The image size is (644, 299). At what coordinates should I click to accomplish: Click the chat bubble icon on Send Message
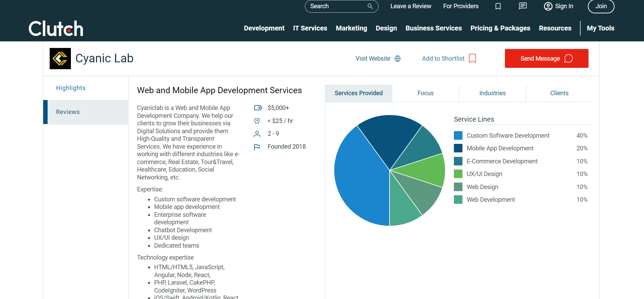[x=568, y=59]
